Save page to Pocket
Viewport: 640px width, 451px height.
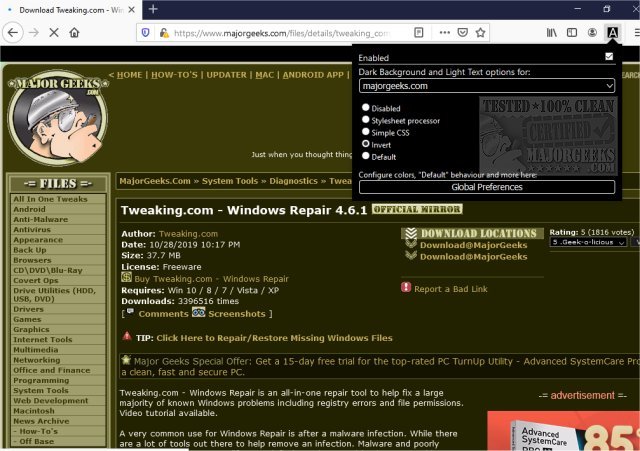462,33
